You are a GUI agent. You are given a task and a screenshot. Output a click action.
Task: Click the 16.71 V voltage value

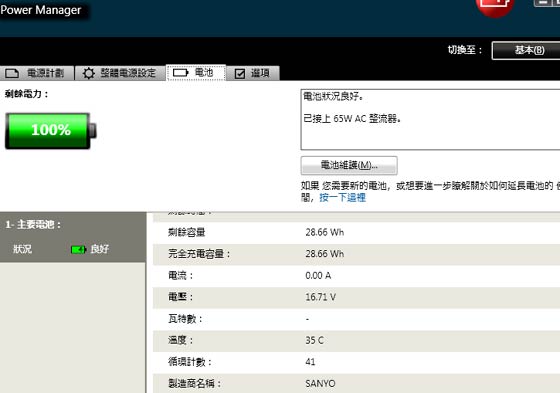tap(320, 297)
